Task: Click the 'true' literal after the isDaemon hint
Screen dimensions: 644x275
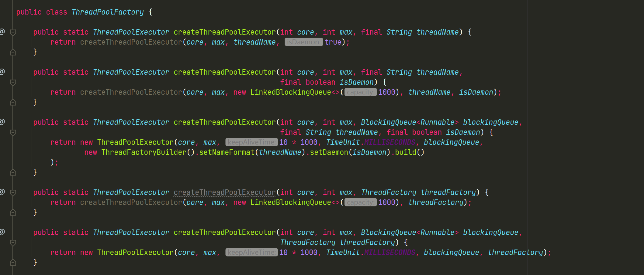Action: click(x=333, y=42)
